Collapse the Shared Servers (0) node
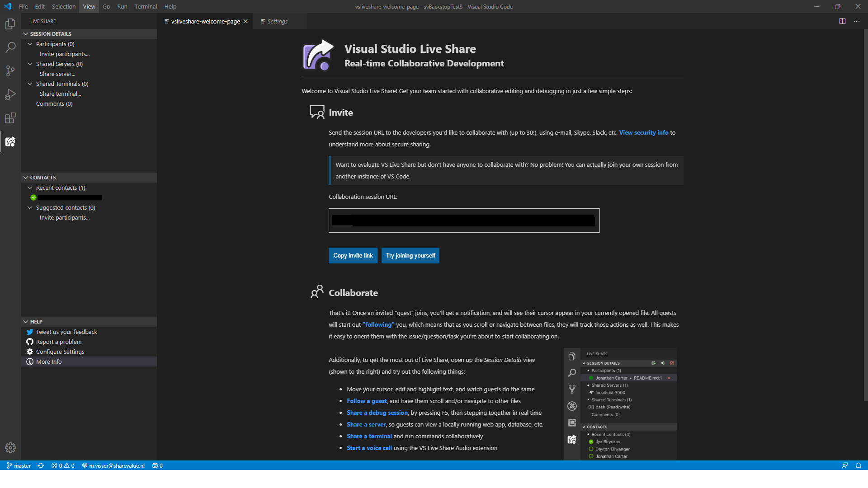This screenshot has width=868, height=488. coord(30,64)
